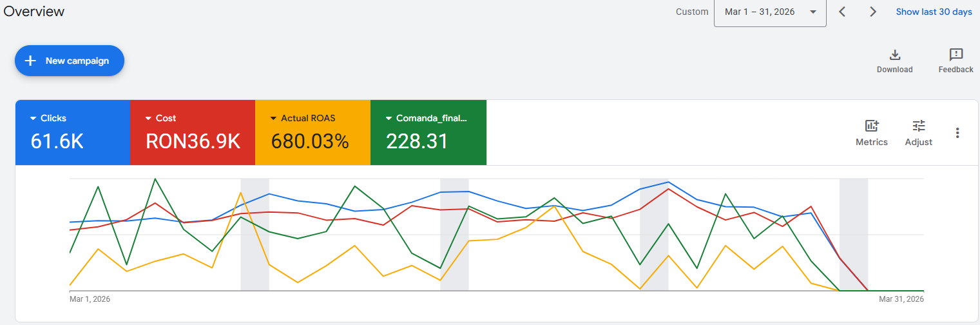Click the Download icon
The image size is (980, 325).
click(x=894, y=55)
